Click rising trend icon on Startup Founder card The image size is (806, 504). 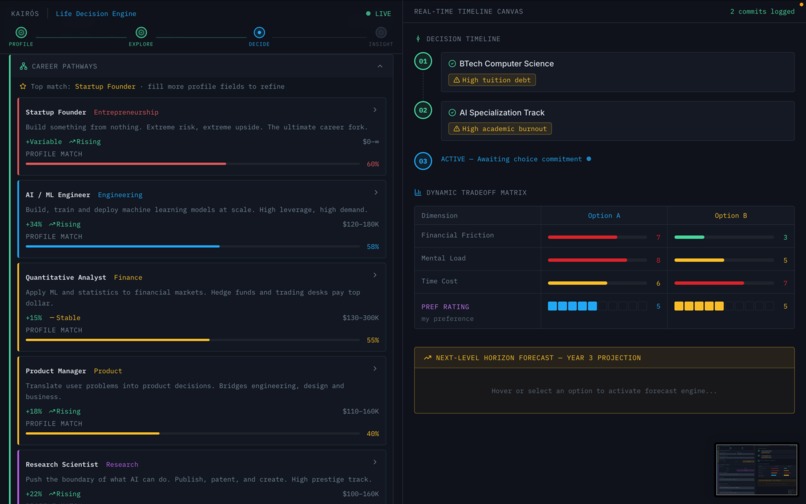pos(72,141)
